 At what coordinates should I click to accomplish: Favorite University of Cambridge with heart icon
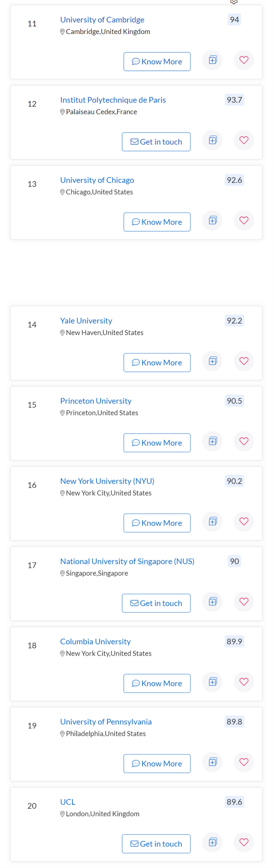tap(244, 60)
